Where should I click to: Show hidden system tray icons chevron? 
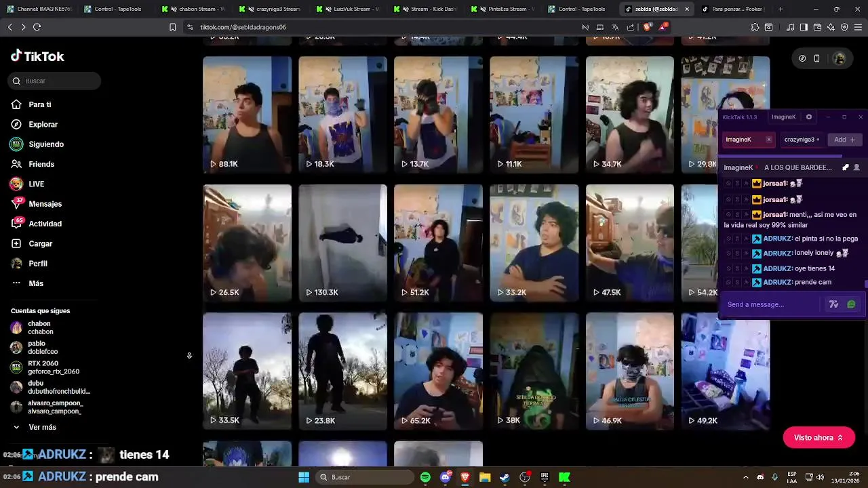point(745,477)
